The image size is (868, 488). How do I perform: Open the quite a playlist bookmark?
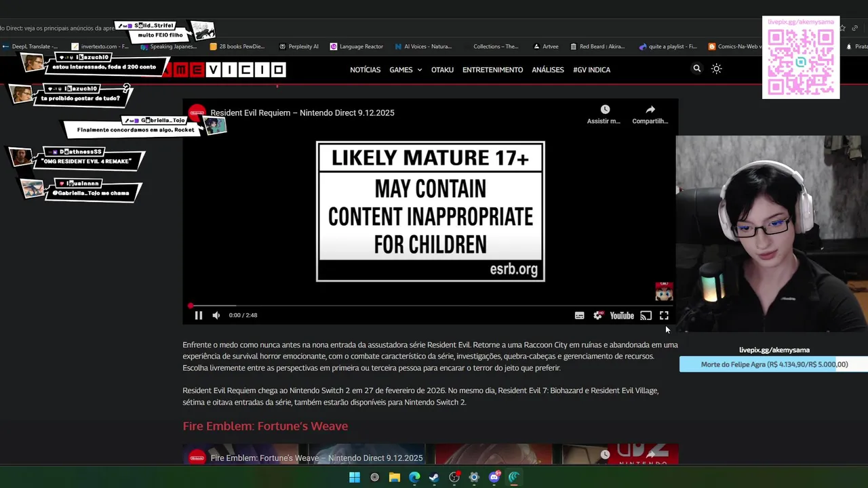point(668,47)
